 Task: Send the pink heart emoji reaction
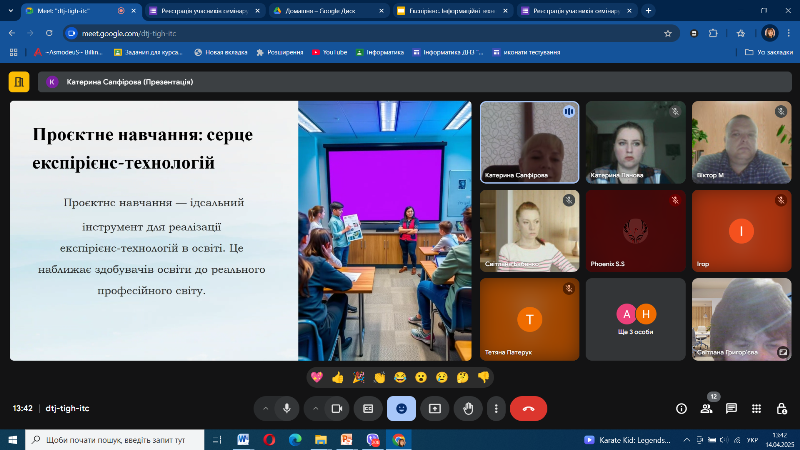tap(317, 377)
